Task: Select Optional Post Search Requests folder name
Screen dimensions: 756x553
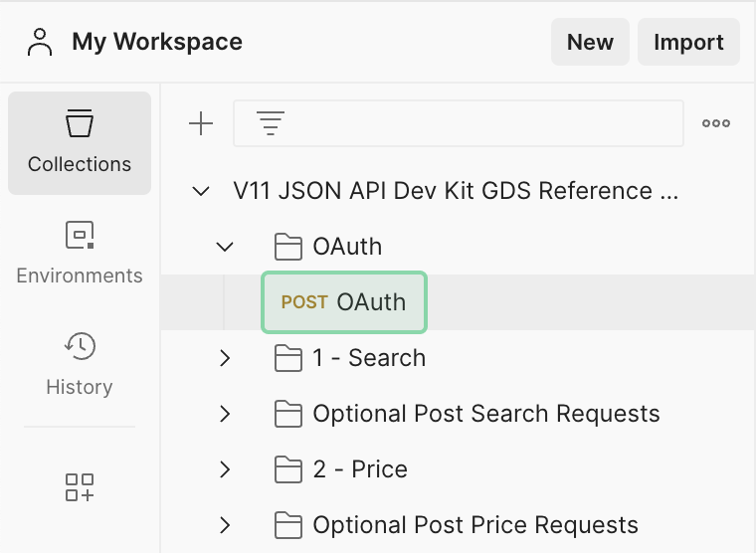Action: point(486,414)
